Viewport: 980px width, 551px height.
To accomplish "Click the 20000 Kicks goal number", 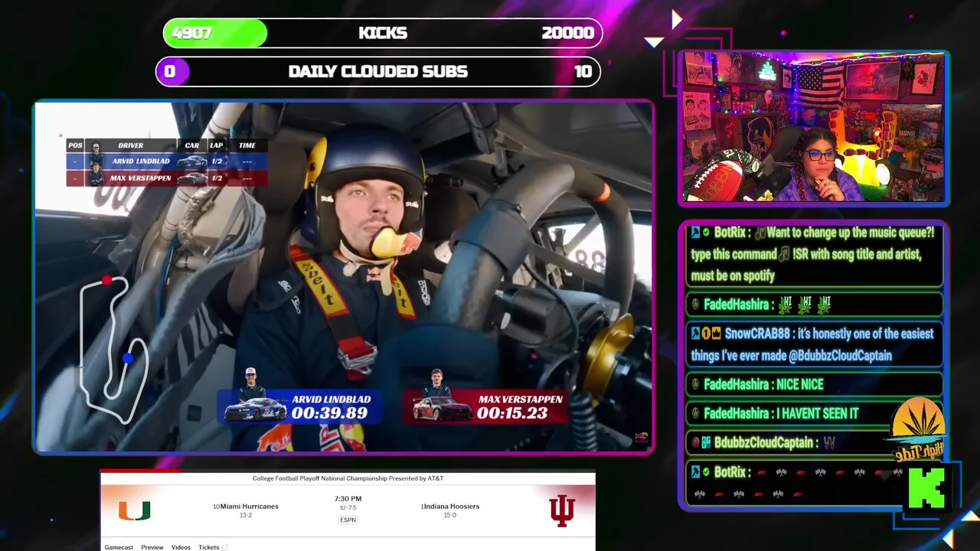I will 567,33.
